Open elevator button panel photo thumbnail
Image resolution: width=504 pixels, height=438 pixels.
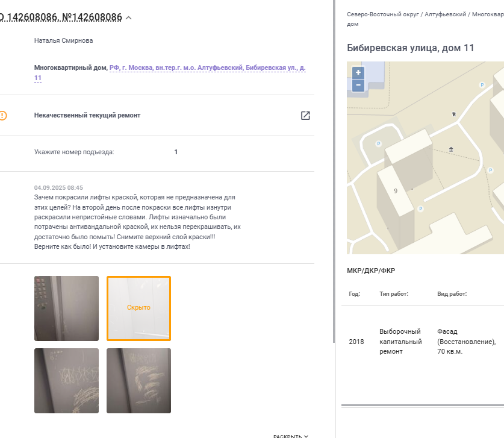pos(66,308)
